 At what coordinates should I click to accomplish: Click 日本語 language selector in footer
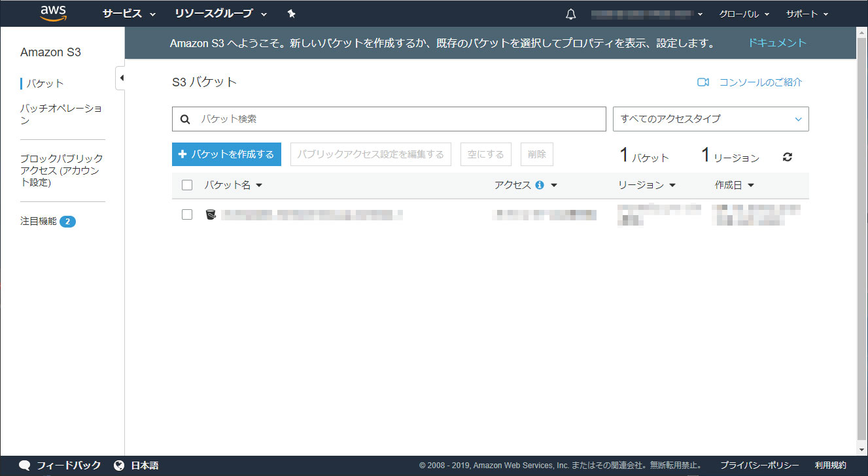145,466
